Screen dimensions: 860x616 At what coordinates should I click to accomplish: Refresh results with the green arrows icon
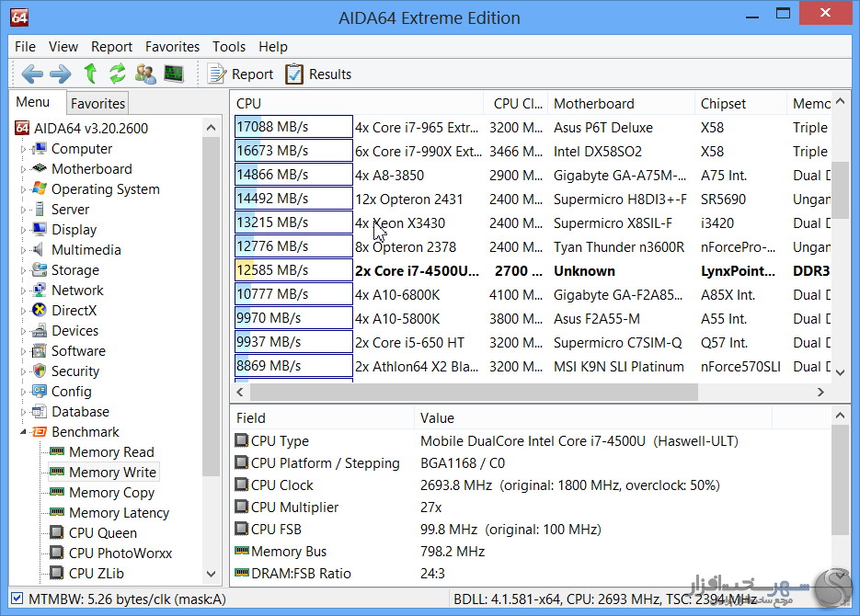pos(118,74)
